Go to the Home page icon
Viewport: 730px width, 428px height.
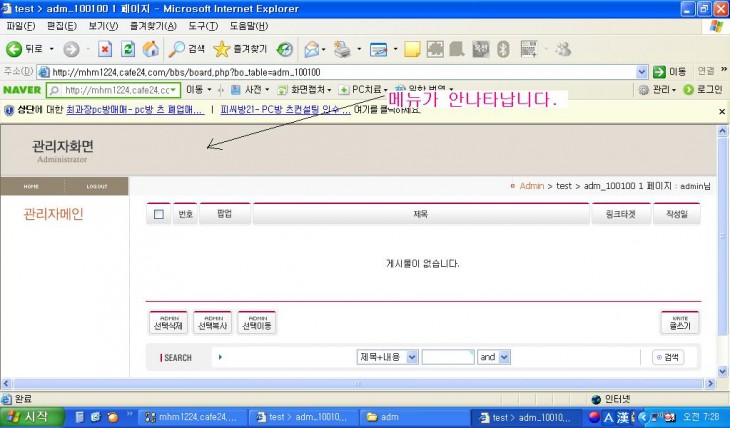[x=150, y=48]
